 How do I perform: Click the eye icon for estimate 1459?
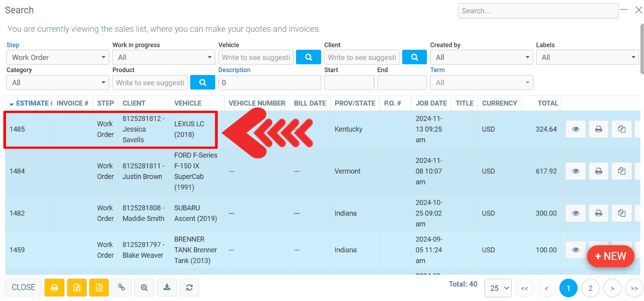(575, 250)
